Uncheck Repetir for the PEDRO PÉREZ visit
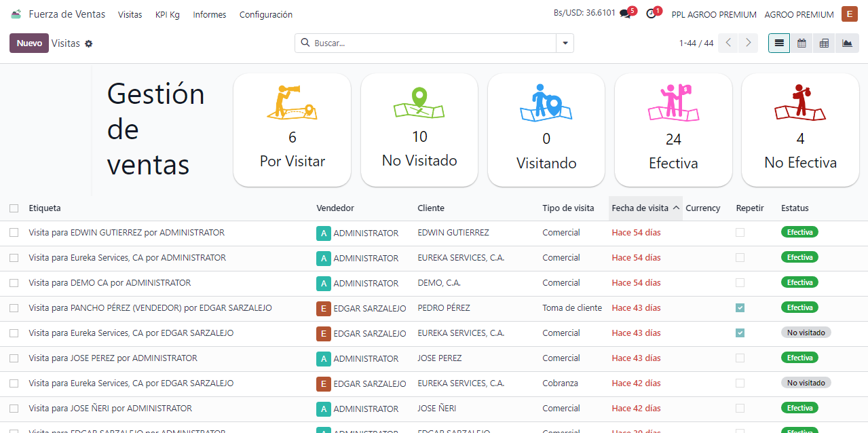This screenshot has width=868, height=433. point(740,308)
